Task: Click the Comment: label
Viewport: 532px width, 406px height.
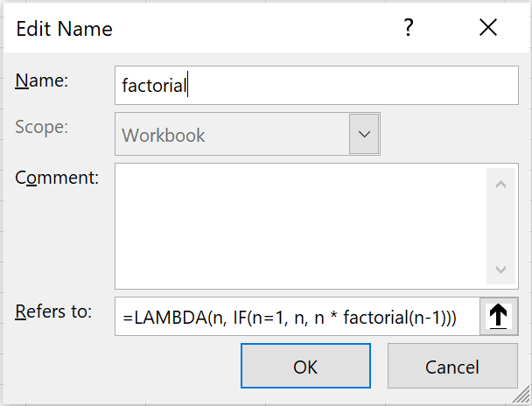Action: [x=57, y=177]
